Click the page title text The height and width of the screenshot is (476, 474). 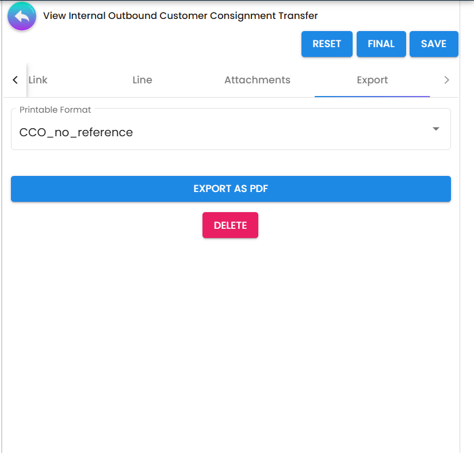pyautogui.click(x=180, y=16)
